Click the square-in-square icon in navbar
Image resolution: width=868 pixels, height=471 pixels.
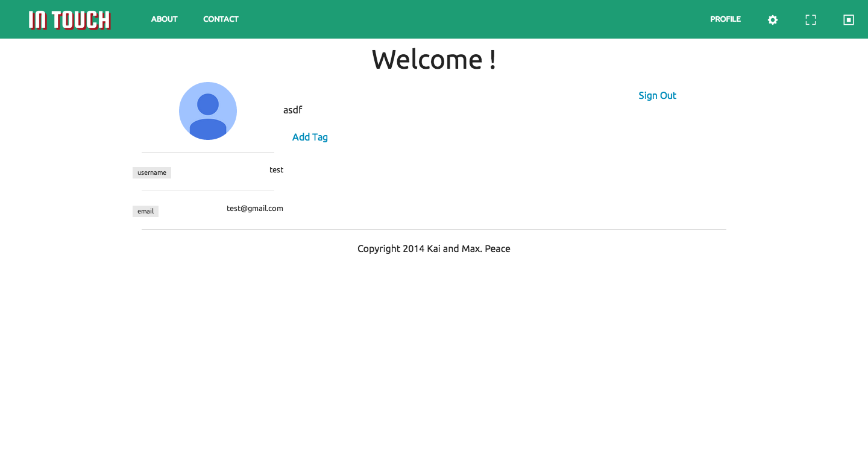point(849,20)
